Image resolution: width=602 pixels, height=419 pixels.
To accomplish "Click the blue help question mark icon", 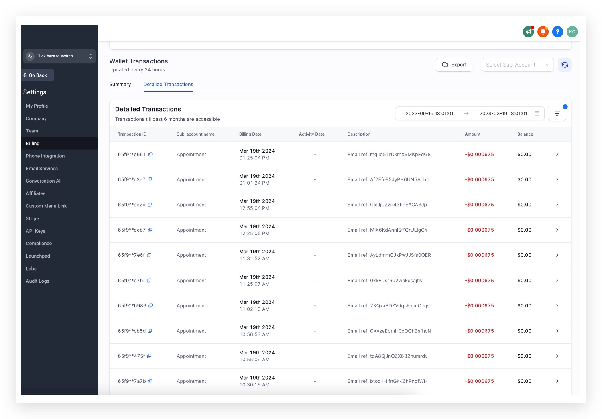I will (557, 31).
